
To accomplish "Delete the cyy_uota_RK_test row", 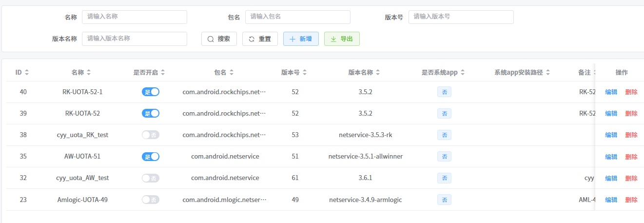I will pos(631,135).
